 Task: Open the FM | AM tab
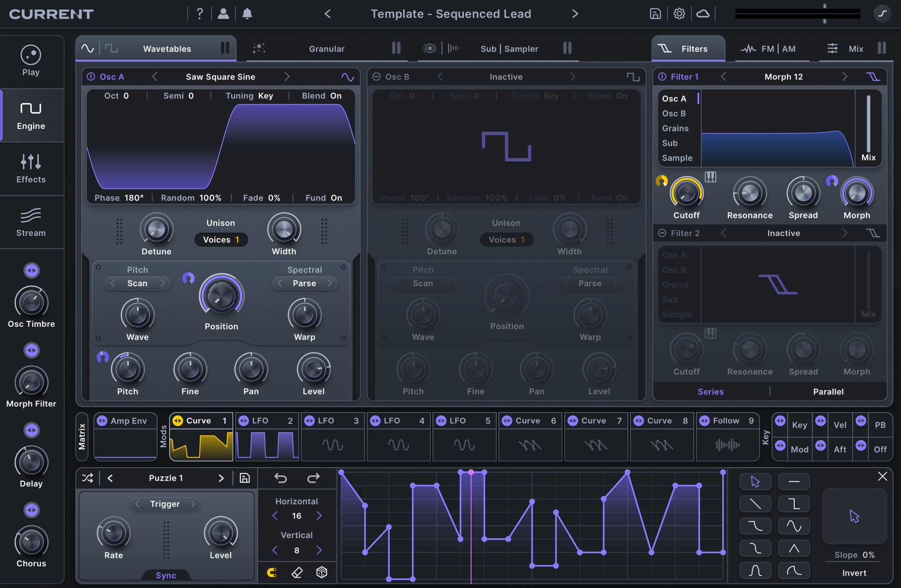click(x=778, y=49)
